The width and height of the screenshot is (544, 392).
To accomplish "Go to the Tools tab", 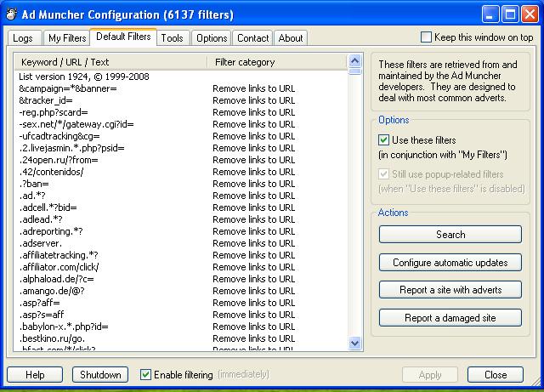I will click(172, 38).
